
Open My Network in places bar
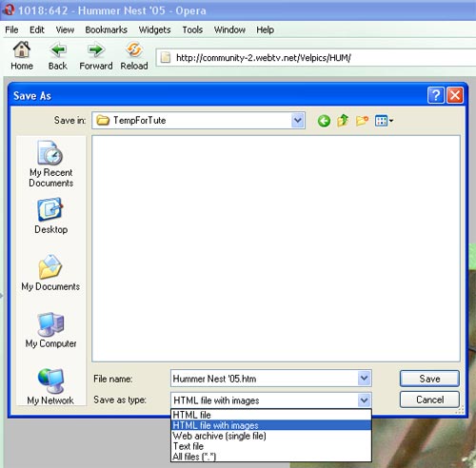click(x=50, y=387)
